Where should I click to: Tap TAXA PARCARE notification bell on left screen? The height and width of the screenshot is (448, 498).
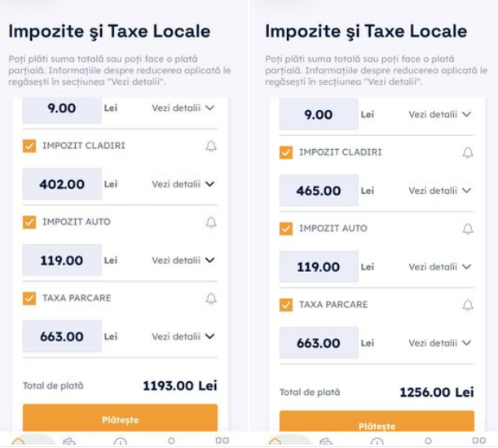coord(211,299)
